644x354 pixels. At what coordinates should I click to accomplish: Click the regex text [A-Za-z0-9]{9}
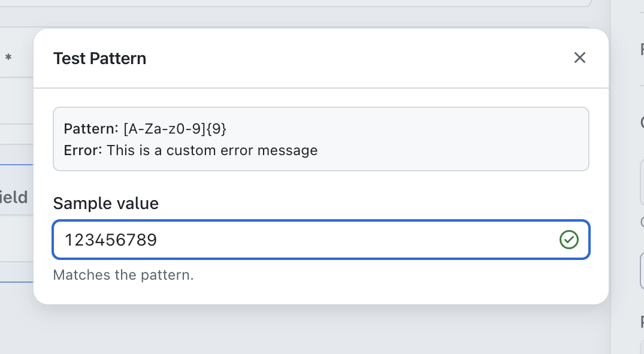tap(175, 128)
